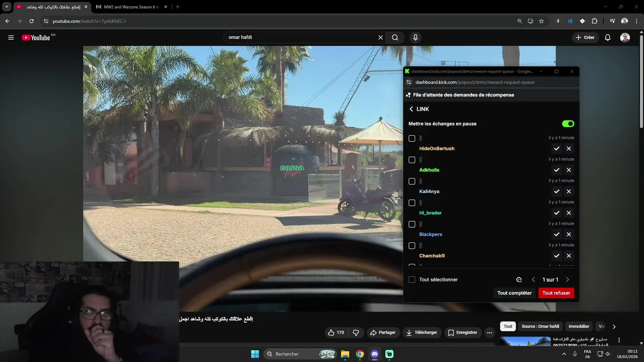The height and width of the screenshot is (362, 644).
Task: Go back from LINK with arrow
Action: point(411,109)
